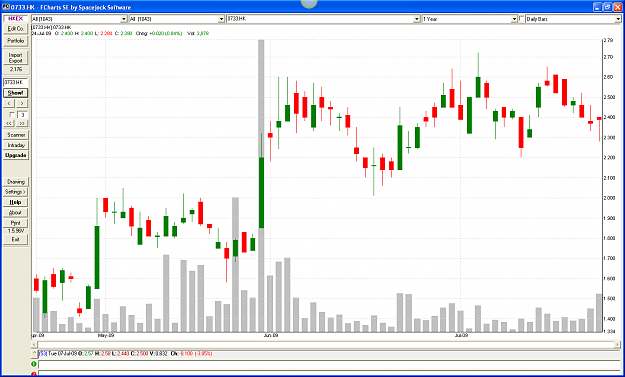Click the text field beside green circle icon
Screen dimensions: 625x377
[329, 364]
